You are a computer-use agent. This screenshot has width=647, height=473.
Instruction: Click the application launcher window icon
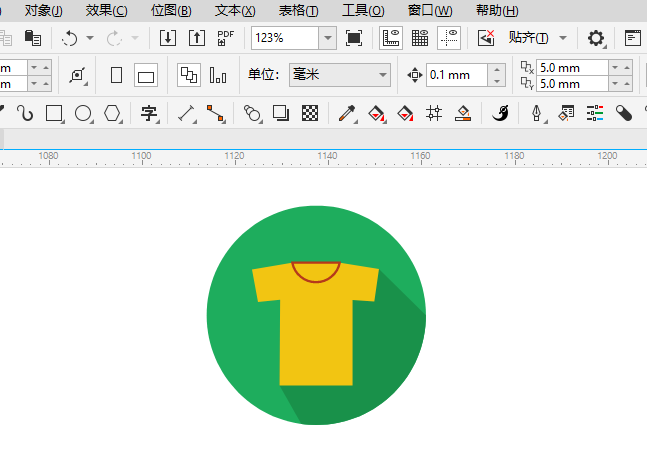632,38
